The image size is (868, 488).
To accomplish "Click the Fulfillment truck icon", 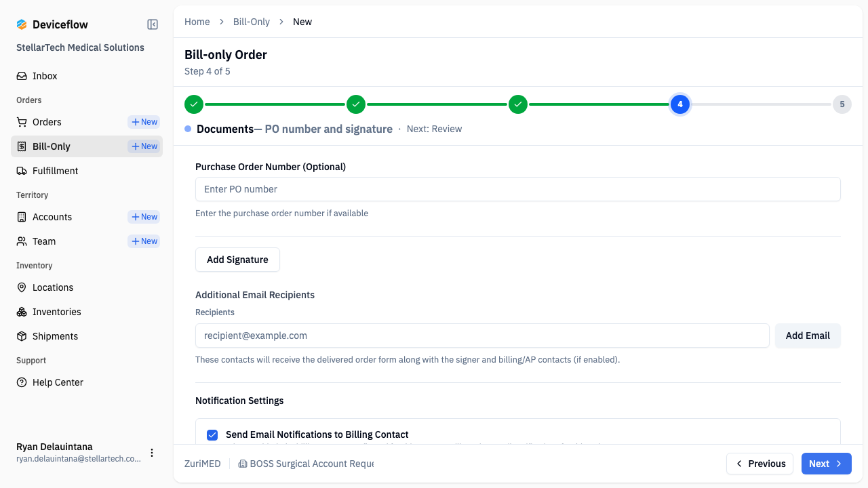I will (22, 171).
